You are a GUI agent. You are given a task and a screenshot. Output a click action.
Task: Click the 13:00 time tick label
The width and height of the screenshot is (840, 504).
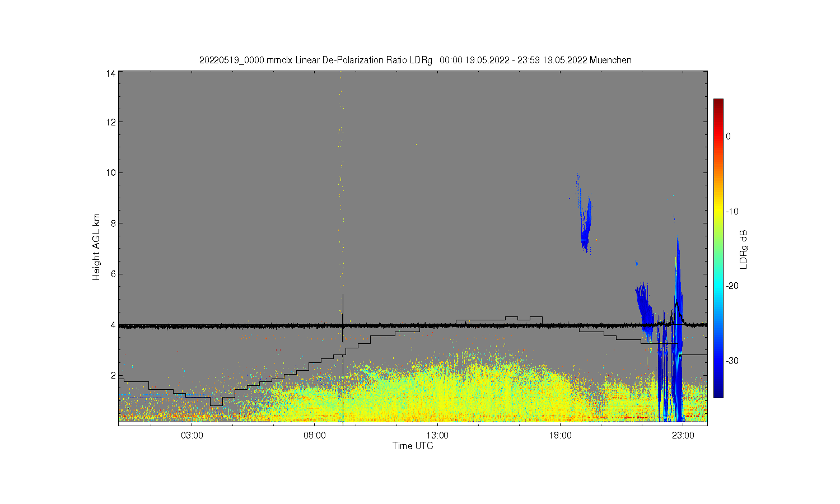pos(437,435)
